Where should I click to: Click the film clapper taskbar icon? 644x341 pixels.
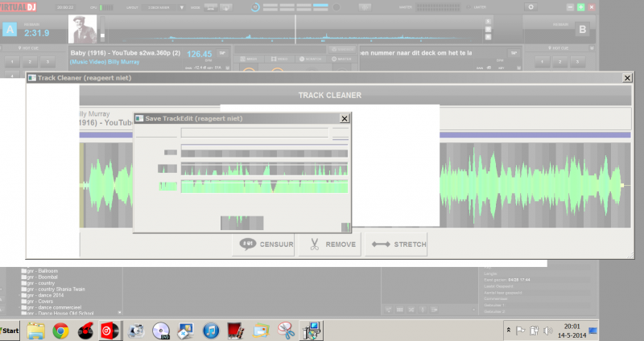[236, 331]
